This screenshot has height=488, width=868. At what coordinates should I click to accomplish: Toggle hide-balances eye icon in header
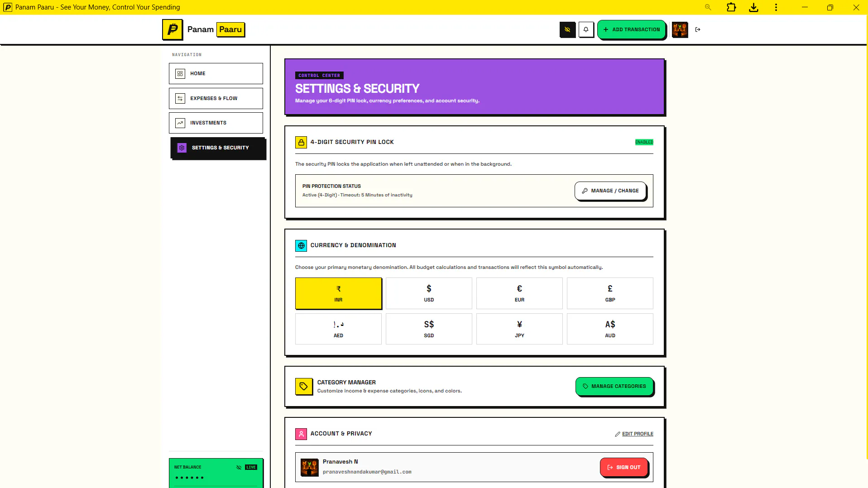567,29
